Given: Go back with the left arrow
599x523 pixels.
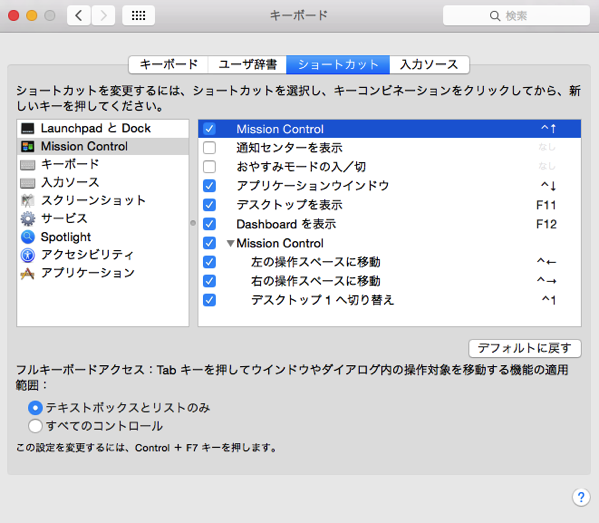Looking at the screenshot, I should [79, 15].
